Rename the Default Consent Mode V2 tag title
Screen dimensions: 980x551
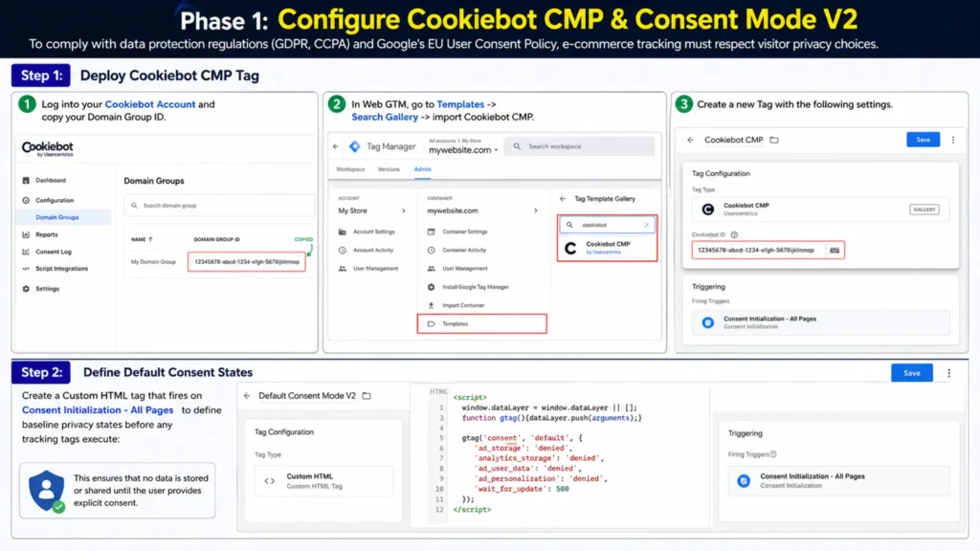[x=307, y=395]
